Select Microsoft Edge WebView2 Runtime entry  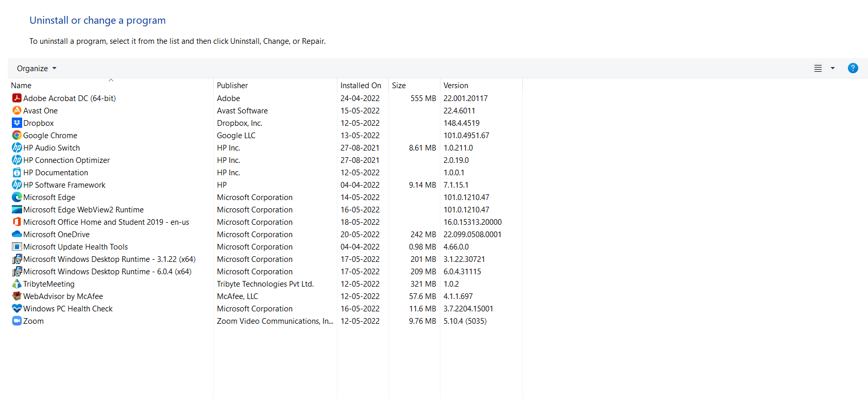click(x=83, y=209)
